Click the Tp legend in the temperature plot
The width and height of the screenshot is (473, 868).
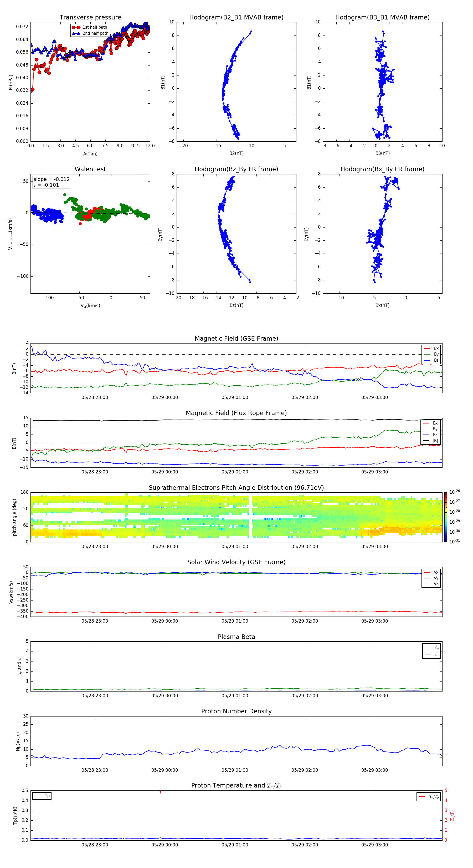click(x=42, y=796)
